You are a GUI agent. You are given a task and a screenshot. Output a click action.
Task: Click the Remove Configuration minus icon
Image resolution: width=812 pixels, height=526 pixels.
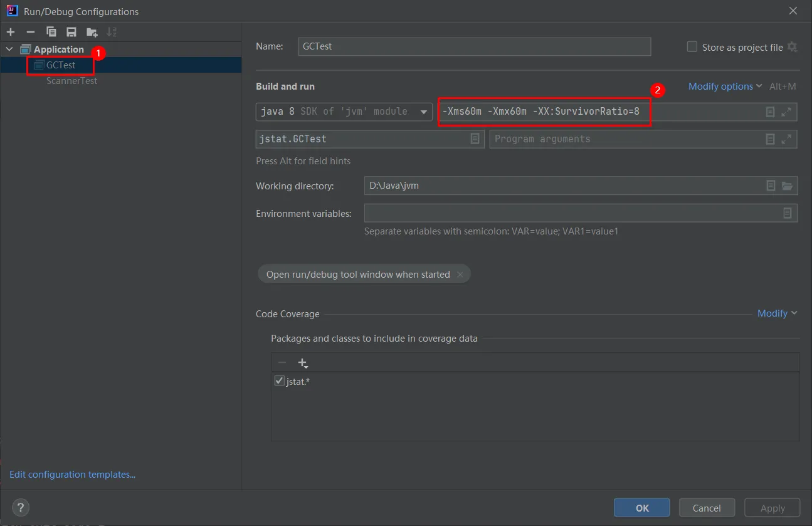31,32
